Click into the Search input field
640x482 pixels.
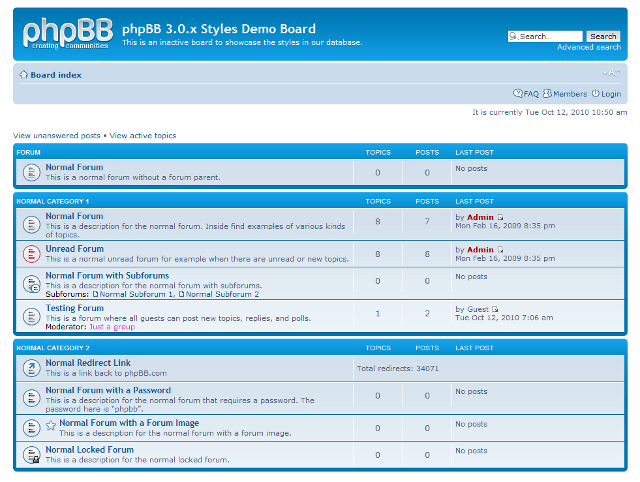click(545, 36)
